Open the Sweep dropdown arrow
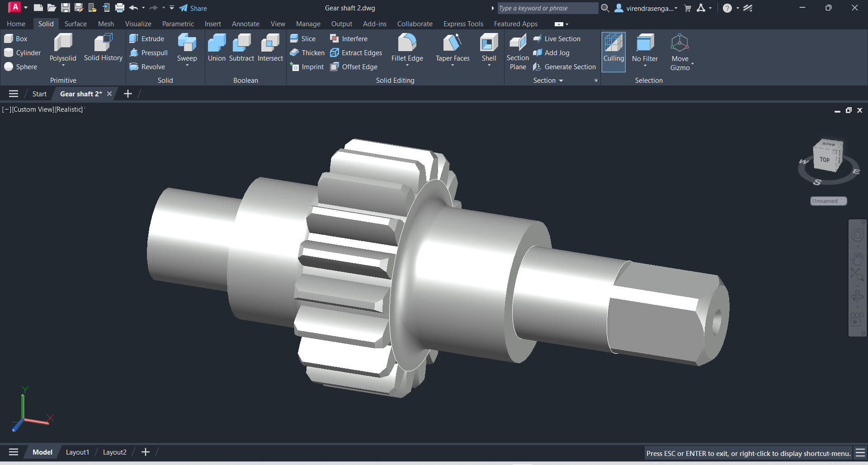The width and height of the screenshot is (868, 465). (187, 66)
